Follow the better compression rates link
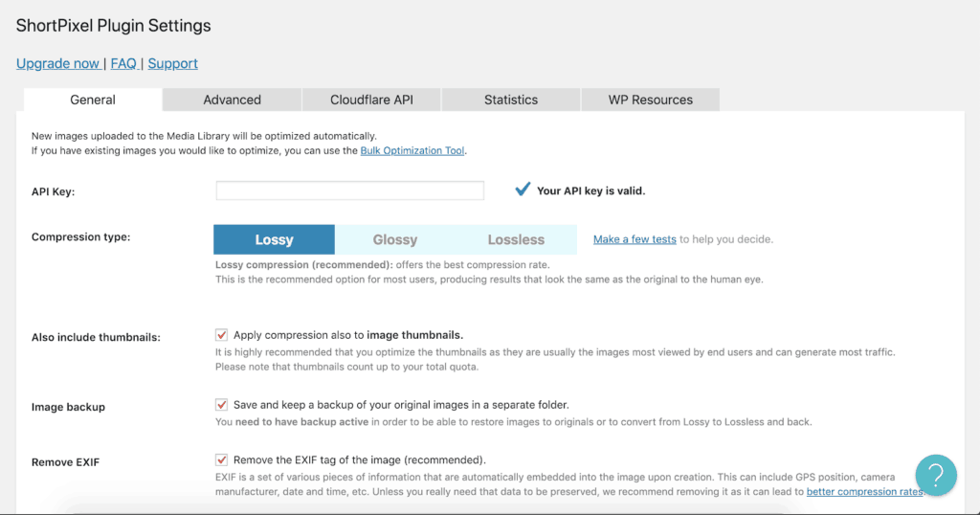This screenshot has height=515, width=980. (x=864, y=492)
